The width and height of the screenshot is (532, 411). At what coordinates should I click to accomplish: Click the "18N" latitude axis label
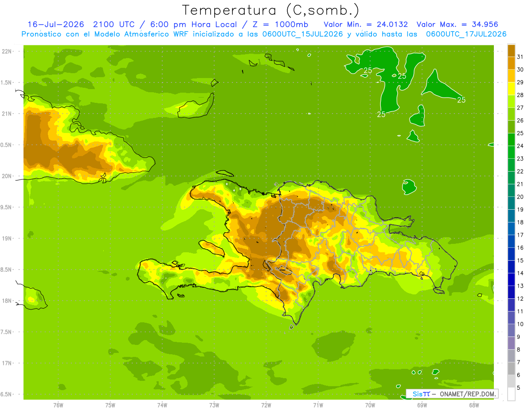pyautogui.click(x=6, y=301)
